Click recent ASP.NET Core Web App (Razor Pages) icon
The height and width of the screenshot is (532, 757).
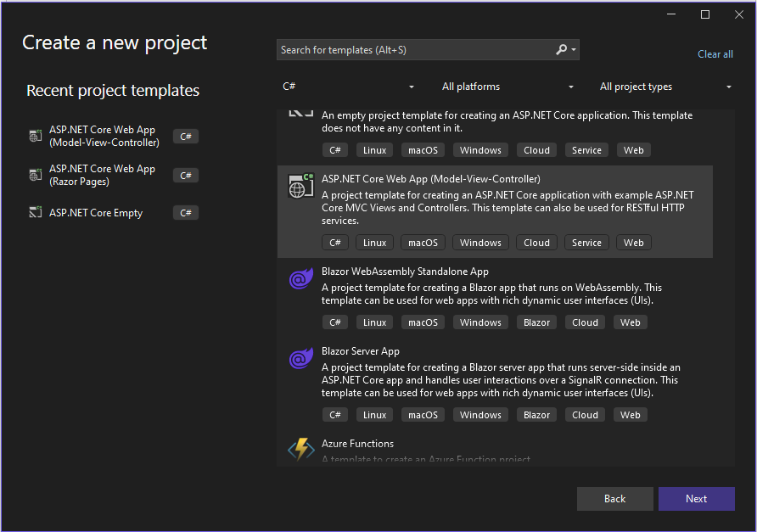36,175
